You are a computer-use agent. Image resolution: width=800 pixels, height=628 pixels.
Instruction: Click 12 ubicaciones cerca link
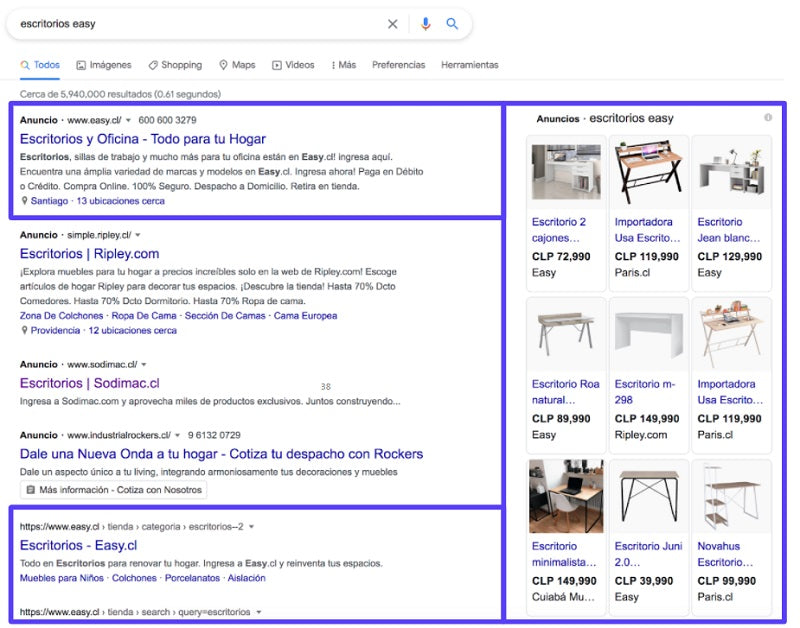pos(133,331)
